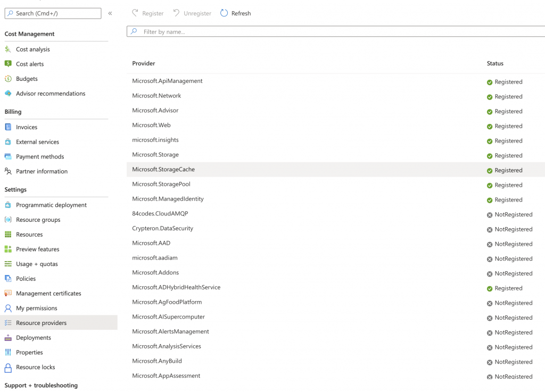Open Usage + quotas item
This screenshot has width=545, height=392.
tap(37, 264)
